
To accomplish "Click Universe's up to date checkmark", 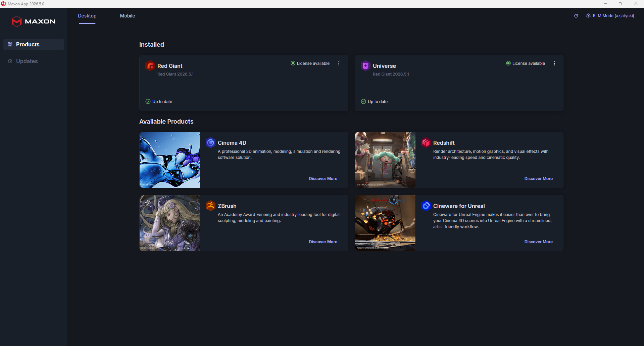I will pos(363,101).
